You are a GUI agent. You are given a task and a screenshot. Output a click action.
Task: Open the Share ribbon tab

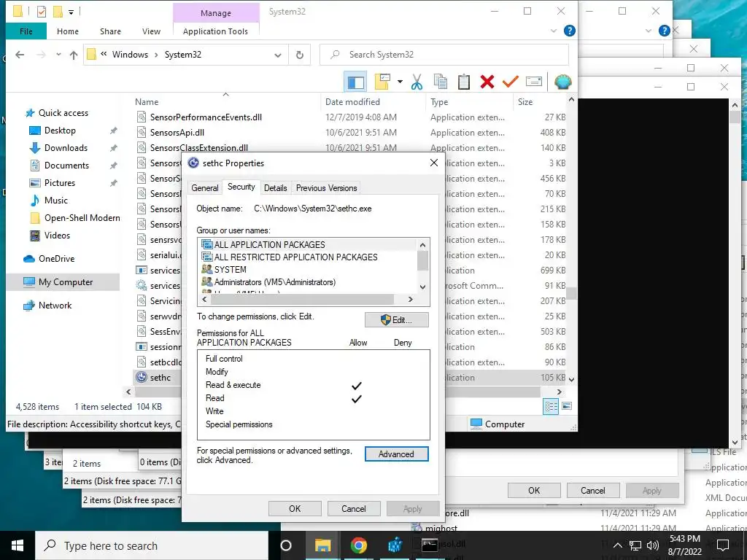pyautogui.click(x=110, y=31)
